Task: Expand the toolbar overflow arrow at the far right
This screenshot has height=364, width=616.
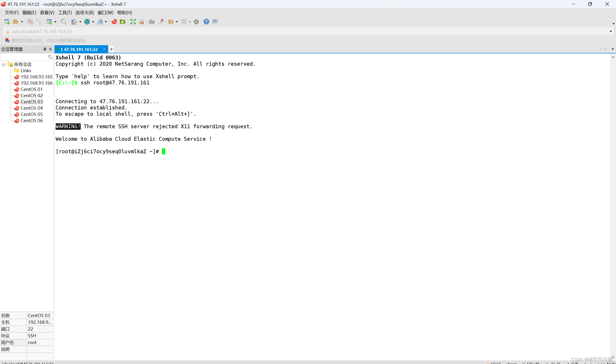Action: coord(613,24)
